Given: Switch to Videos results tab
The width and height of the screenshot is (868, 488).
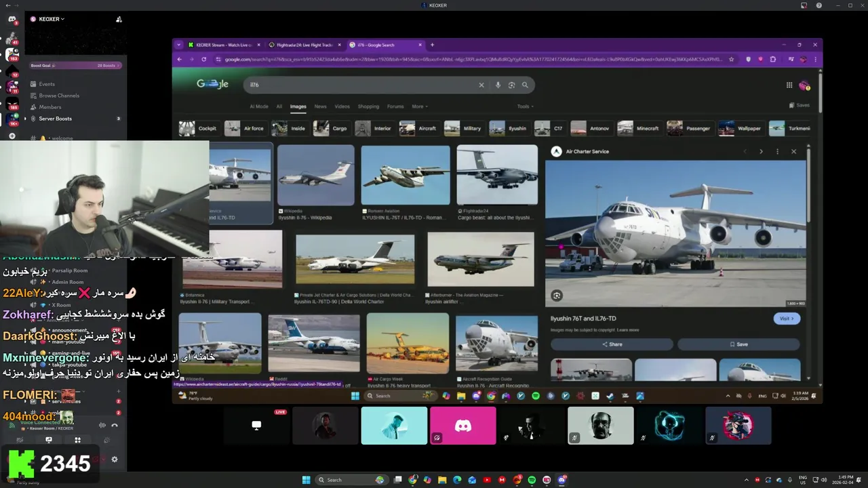Looking at the screenshot, I should click(x=342, y=106).
